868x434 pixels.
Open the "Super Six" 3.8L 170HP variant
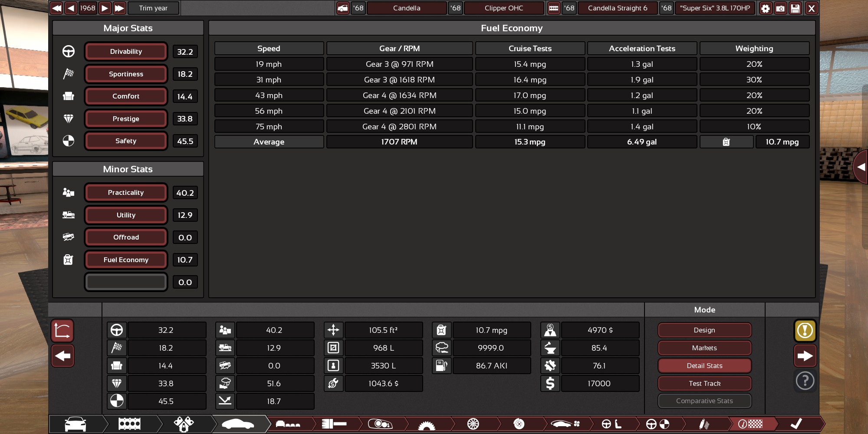pyautogui.click(x=715, y=8)
